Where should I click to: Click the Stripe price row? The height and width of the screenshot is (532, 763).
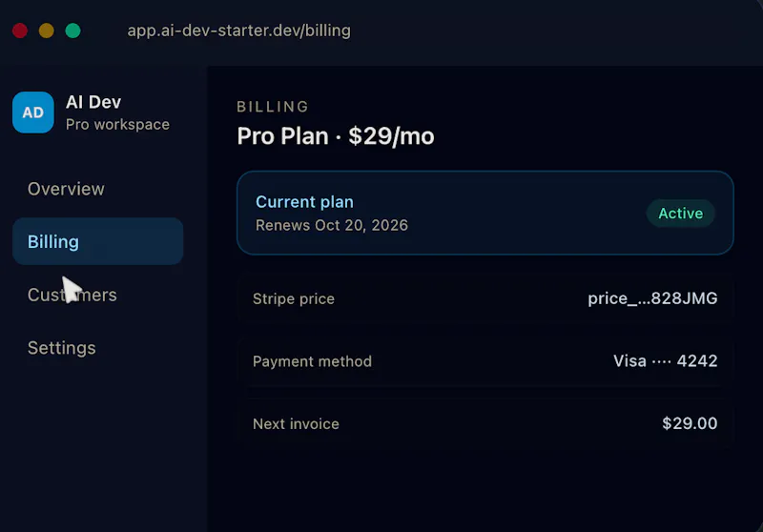pyautogui.click(x=485, y=298)
